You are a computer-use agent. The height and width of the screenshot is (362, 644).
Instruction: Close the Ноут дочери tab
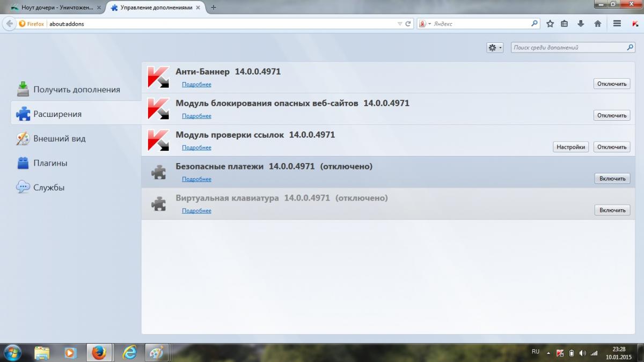coord(98,8)
